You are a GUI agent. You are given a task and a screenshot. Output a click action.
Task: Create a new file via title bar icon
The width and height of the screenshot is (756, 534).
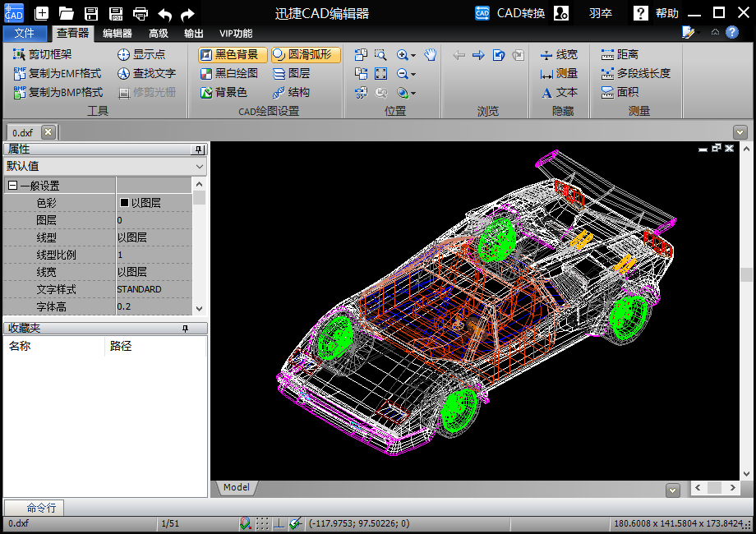41,13
